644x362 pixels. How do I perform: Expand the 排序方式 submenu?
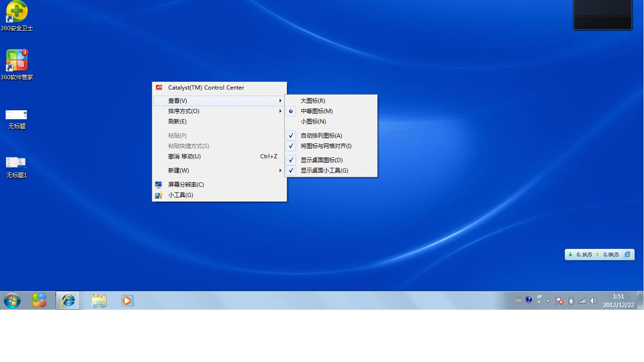183,111
